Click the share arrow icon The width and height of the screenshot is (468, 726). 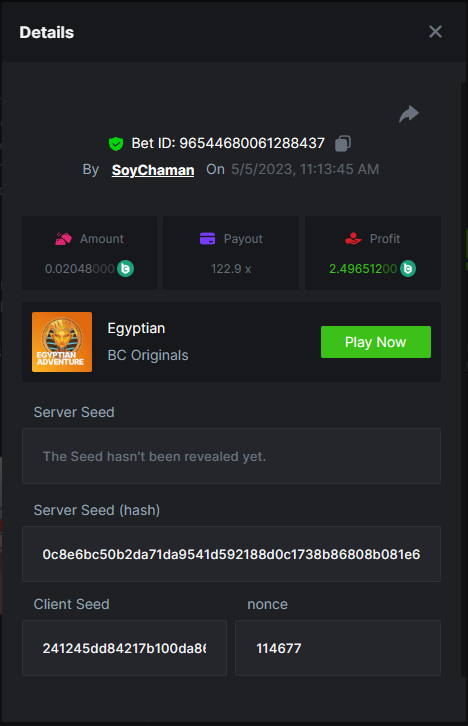point(409,114)
